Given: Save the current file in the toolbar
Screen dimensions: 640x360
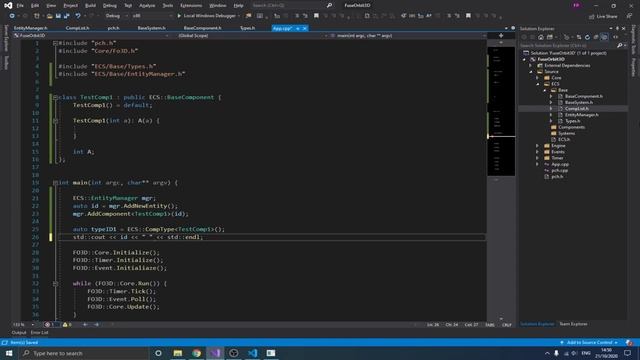Looking at the screenshot, I should coord(58,16).
